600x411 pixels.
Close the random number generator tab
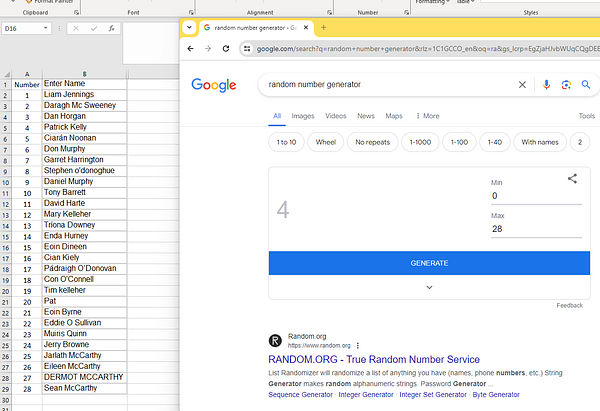[306, 28]
